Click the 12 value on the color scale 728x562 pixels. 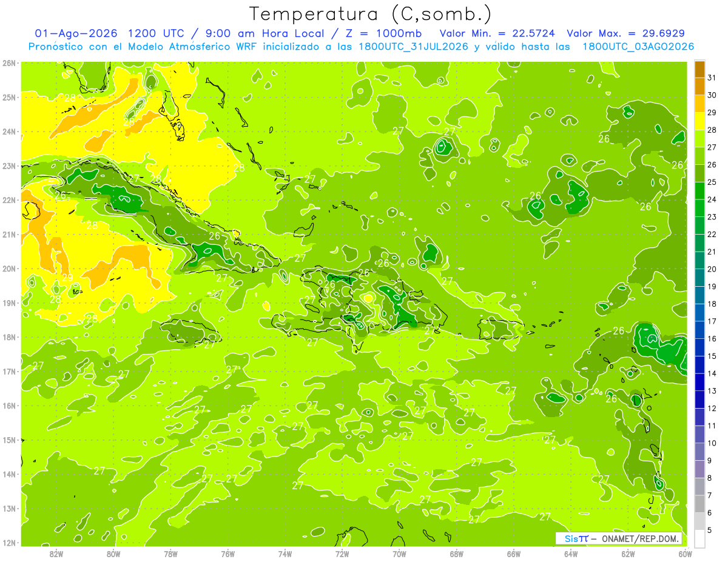point(712,408)
